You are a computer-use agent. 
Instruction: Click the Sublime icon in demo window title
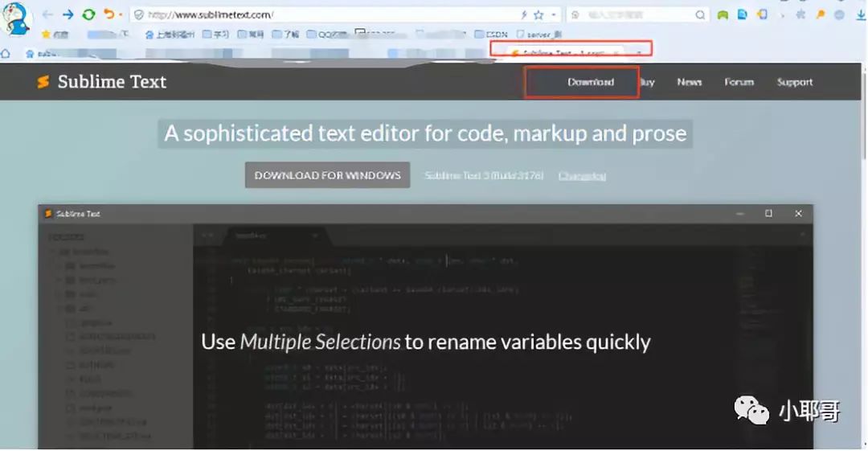pyautogui.click(x=48, y=213)
